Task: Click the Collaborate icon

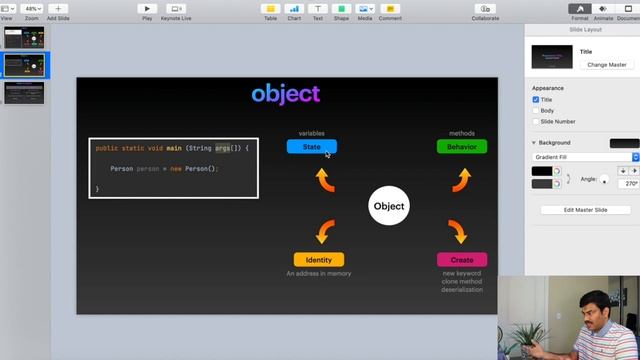Action: 485,9
